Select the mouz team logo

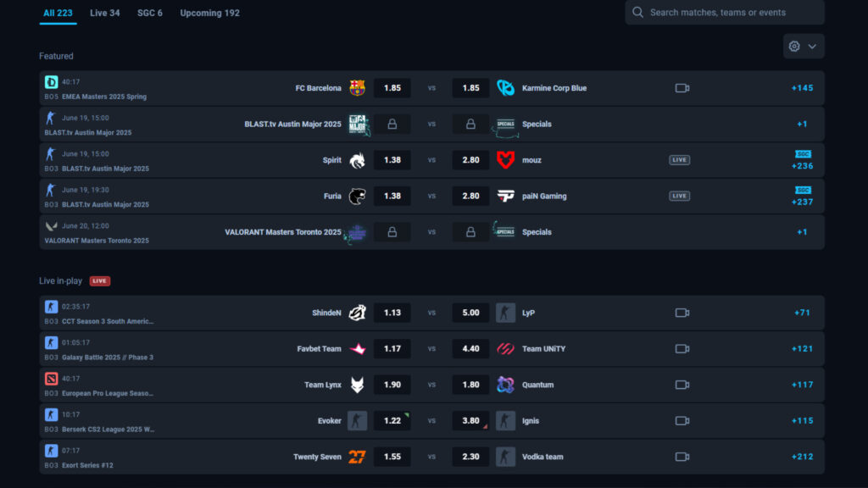click(x=505, y=159)
